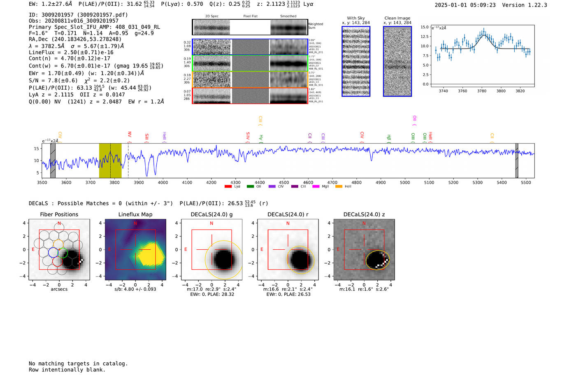Select the RA,Dec coordinates line

[x=75, y=39]
